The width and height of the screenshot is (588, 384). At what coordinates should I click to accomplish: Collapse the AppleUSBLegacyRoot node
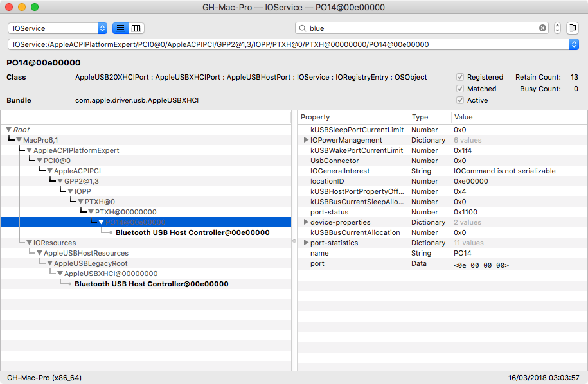(50, 263)
